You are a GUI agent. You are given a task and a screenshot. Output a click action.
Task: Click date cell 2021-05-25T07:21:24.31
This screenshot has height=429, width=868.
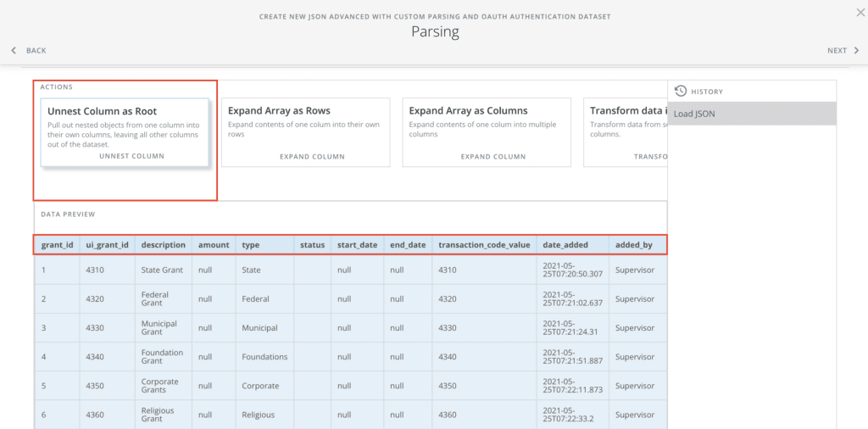[x=572, y=328]
